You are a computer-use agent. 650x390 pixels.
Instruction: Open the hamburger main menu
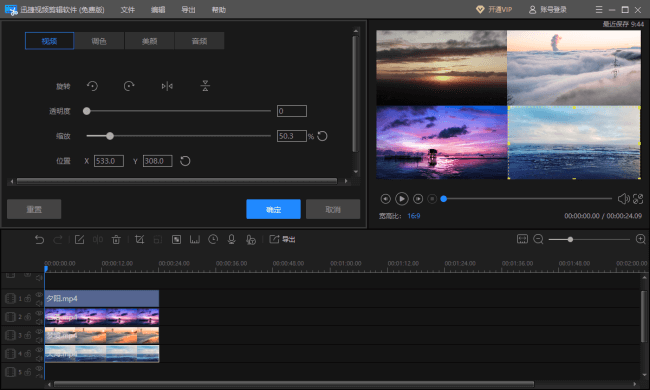599,10
